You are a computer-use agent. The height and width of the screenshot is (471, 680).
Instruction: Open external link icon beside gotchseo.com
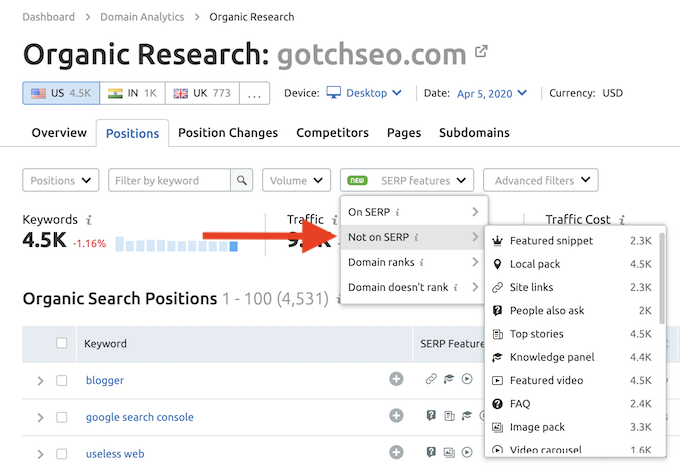point(481,52)
